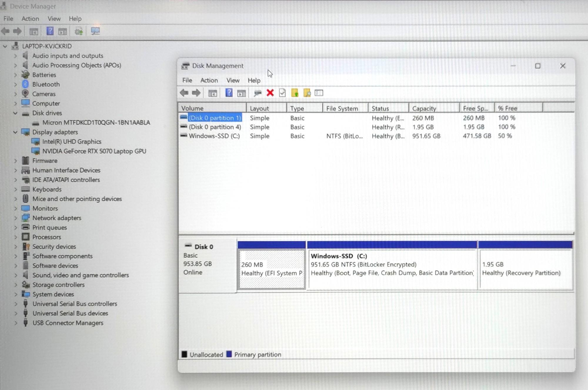The image size is (588, 390).
Task: Sort volumes by the Capacity column header
Action: [424, 108]
